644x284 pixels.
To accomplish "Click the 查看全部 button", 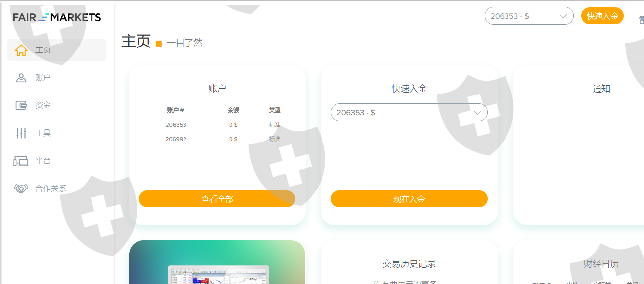I will coord(217,199).
